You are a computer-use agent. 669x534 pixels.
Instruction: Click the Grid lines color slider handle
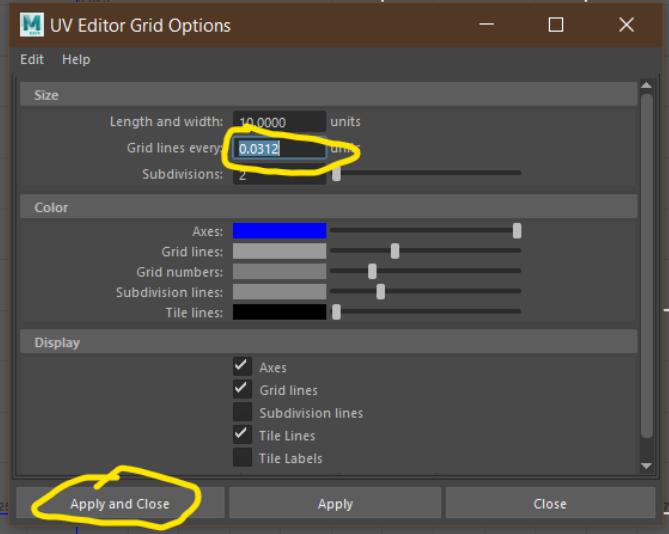click(395, 251)
